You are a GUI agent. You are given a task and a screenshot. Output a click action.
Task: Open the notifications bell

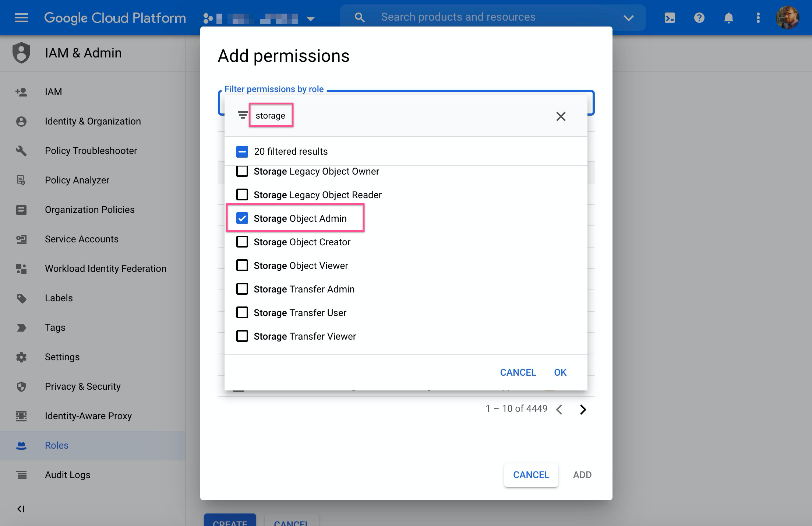click(728, 18)
